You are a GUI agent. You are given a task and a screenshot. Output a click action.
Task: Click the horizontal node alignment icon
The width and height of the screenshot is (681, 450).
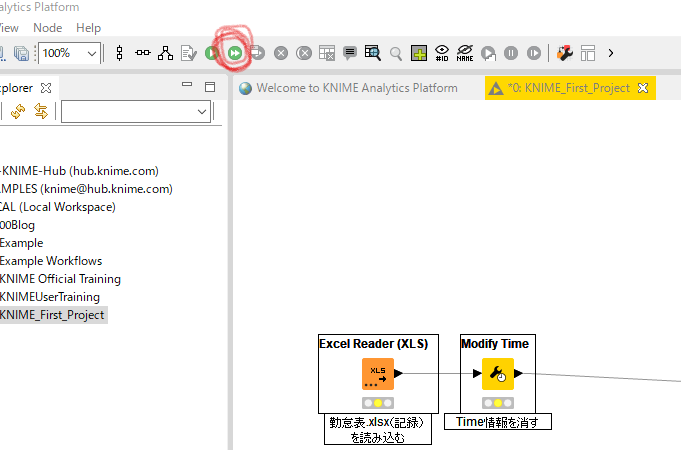(x=142, y=53)
